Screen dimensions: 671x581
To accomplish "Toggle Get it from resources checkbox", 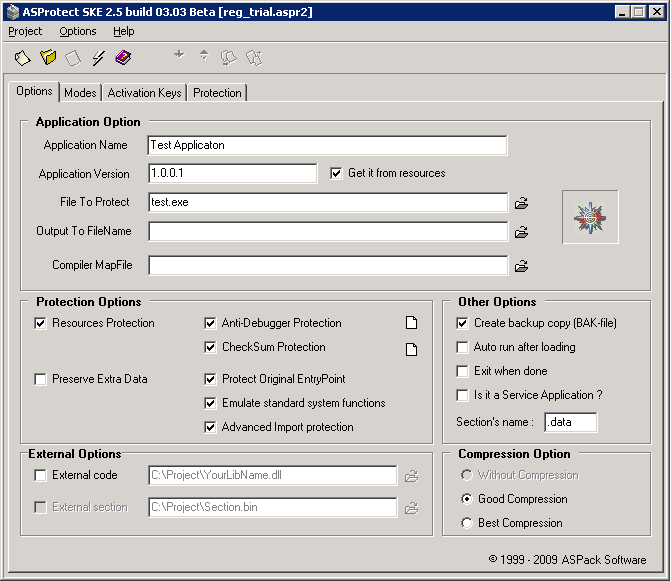I will click(336, 173).
